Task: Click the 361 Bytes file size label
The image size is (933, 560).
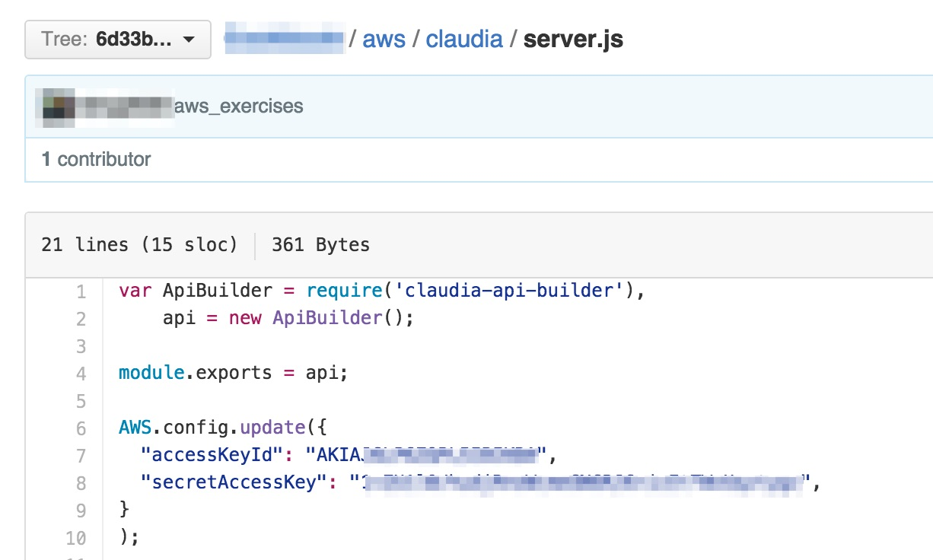Action: click(320, 244)
